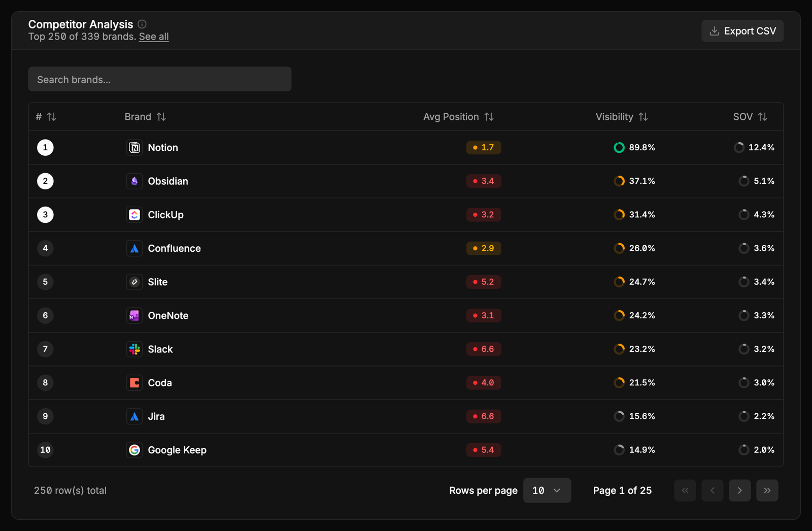Click Slite's 5.2 average position badge
The height and width of the screenshot is (531, 812).
tap(484, 282)
